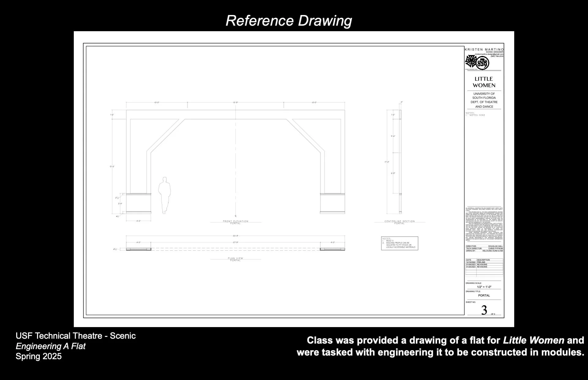Viewport: 588px width, 380px height.
Task: Click the right column base of portal
Action: tap(332, 203)
